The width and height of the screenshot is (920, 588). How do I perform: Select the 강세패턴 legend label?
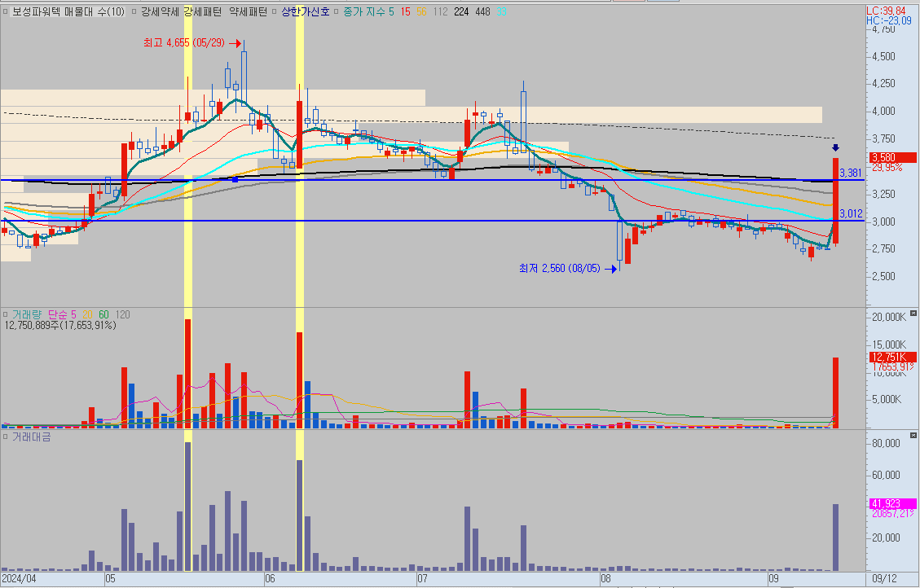tap(203, 11)
